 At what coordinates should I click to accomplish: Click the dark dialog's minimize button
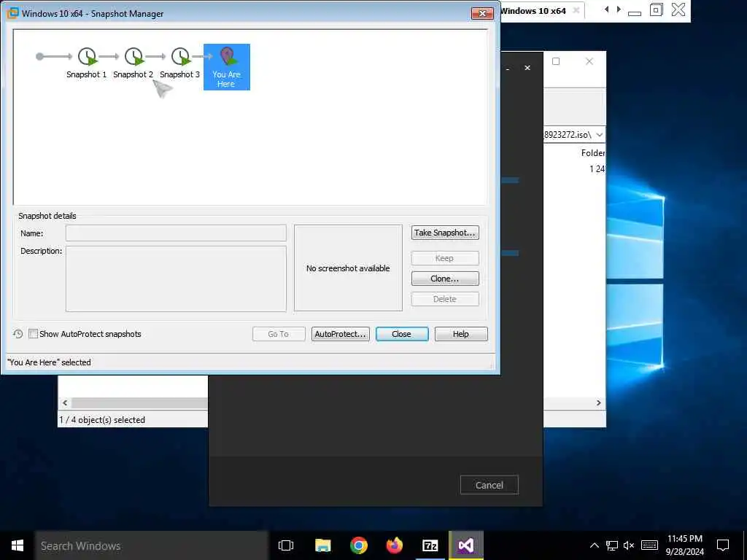pyautogui.click(x=508, y=69)
